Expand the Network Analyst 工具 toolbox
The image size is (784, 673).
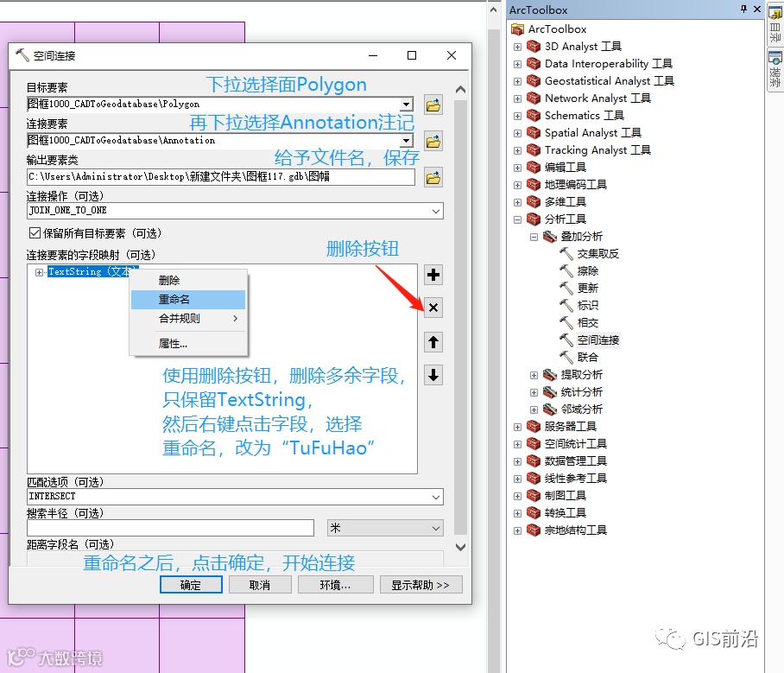tap(517, 99)
